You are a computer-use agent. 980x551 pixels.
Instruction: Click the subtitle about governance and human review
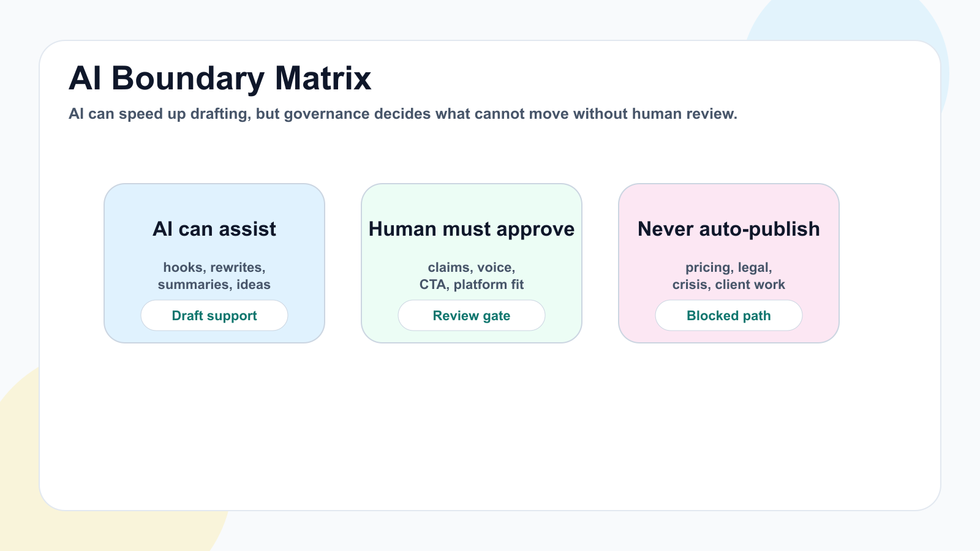click(x=403, y=114)
